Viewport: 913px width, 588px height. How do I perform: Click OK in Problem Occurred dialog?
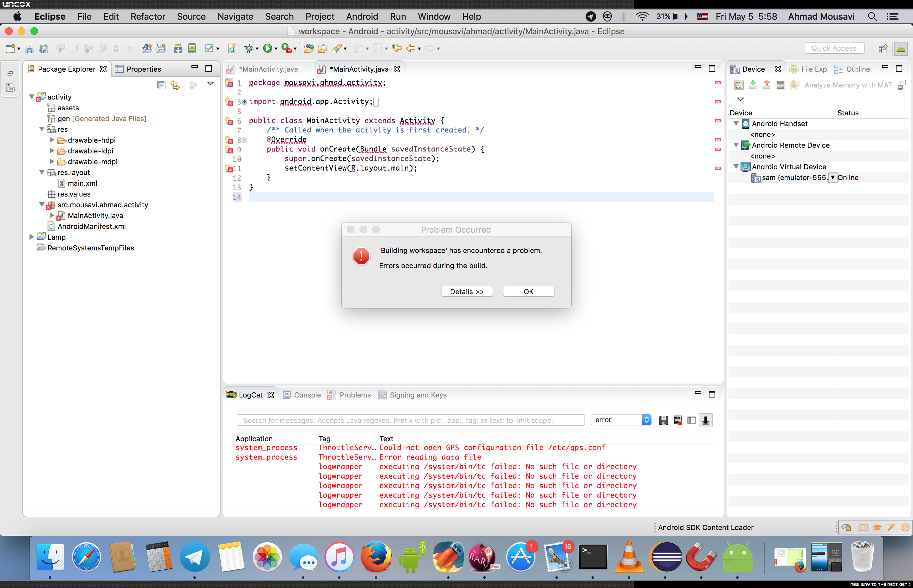click(528, 292)
